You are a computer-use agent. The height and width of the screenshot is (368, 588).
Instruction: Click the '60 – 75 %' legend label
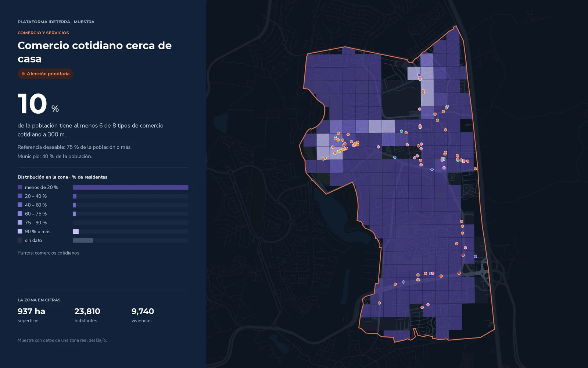(36, 214)
